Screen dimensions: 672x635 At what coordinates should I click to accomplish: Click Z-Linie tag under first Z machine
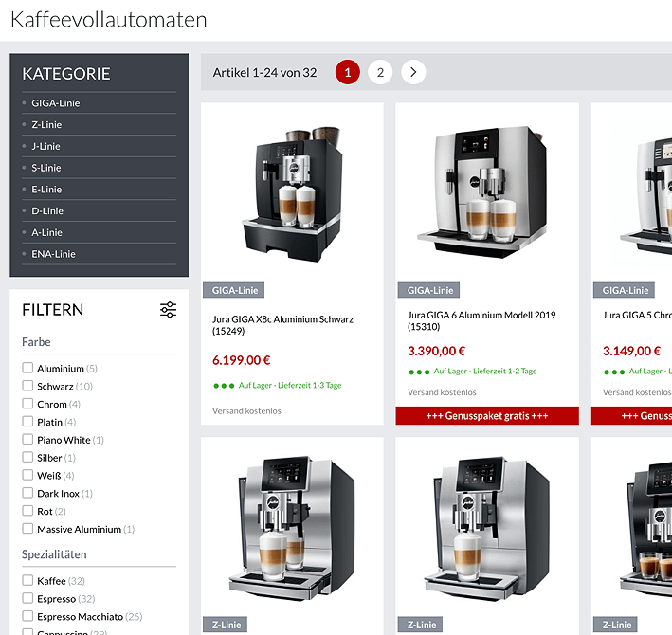[226, 625]
